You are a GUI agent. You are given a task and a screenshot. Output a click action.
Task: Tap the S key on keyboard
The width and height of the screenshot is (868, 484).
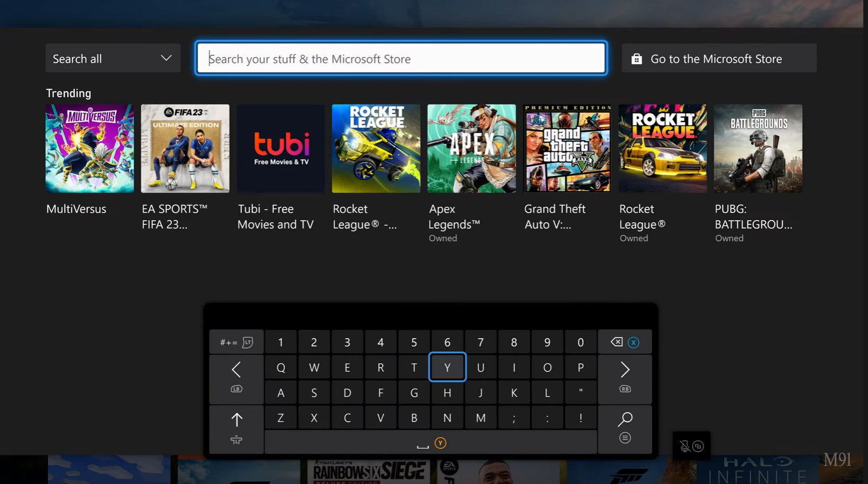[x=314, y=393]
